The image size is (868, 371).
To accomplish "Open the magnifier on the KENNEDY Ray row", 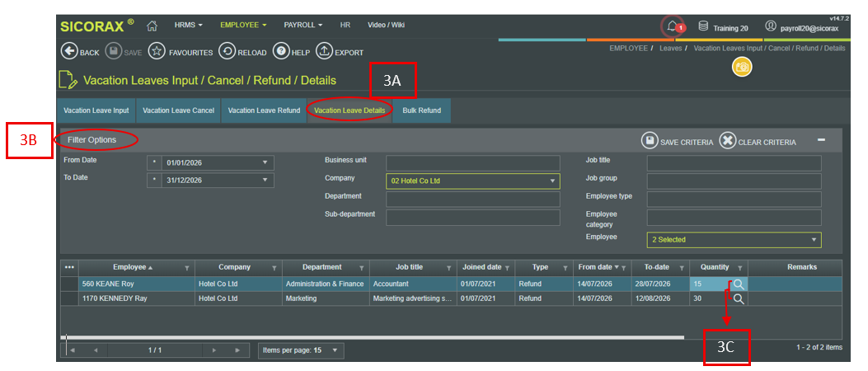I will point(738,298).
